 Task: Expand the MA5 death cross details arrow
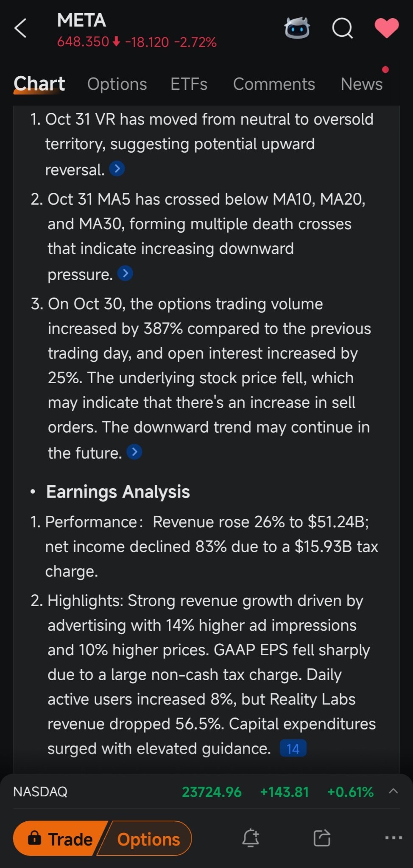pos(125,273)
